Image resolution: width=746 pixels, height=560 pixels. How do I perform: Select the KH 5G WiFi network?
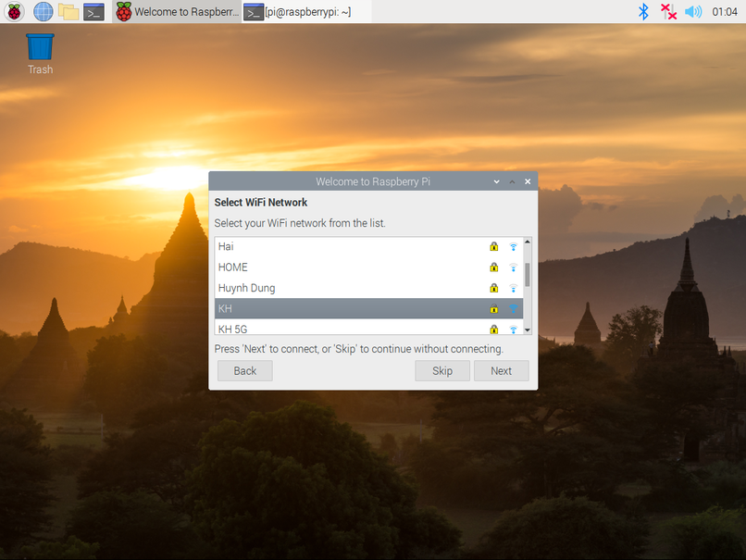point(368,327)
